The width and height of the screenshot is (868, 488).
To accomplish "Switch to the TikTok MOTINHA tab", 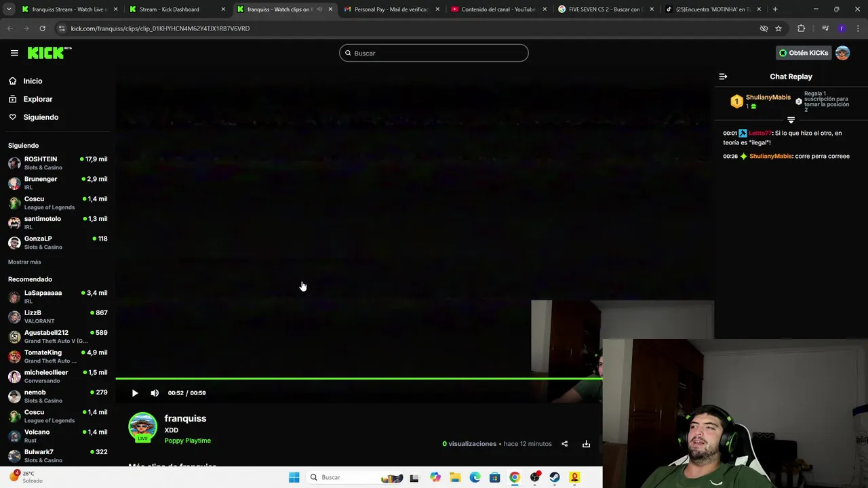I will [712, 9].
